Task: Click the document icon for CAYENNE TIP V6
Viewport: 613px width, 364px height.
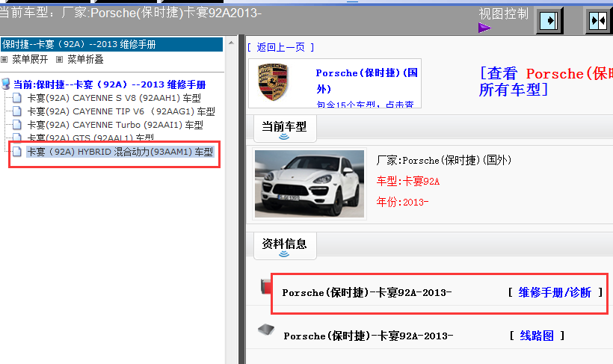Action: pos(16,111)
